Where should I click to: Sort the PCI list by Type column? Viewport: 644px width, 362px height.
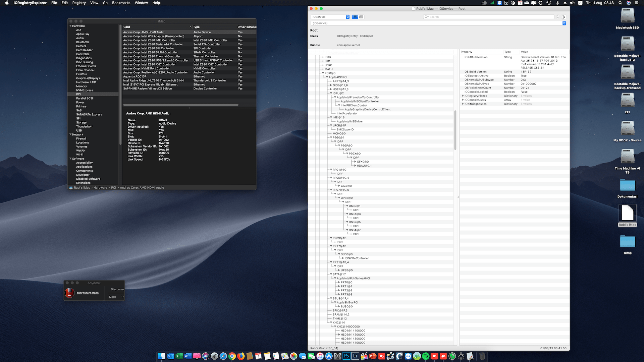[x=214, y=27]
